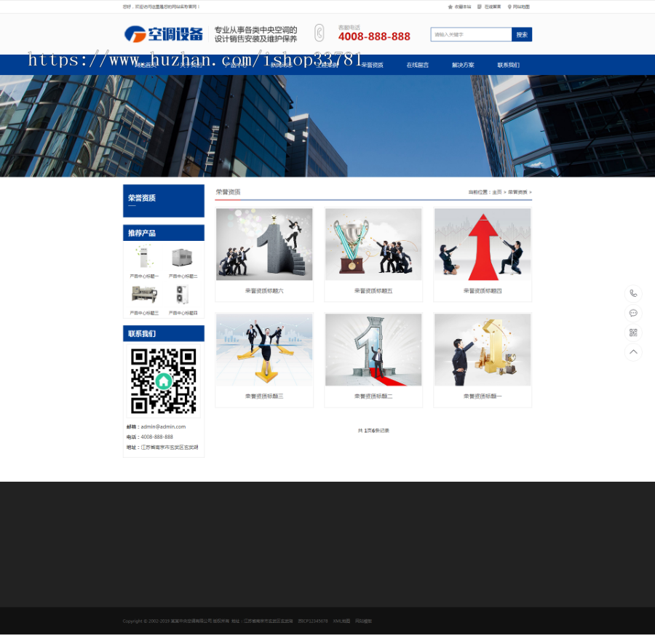Image resolution: width=655 pixels, height=644 pixels.
Task: Click the set-homepage icon in top bar
Action: 480,7
